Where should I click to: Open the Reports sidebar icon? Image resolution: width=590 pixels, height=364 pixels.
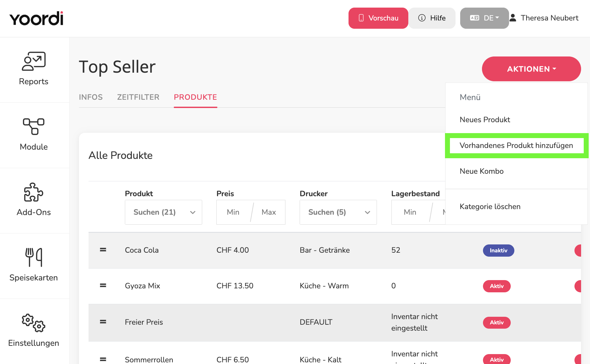(34, 61)
